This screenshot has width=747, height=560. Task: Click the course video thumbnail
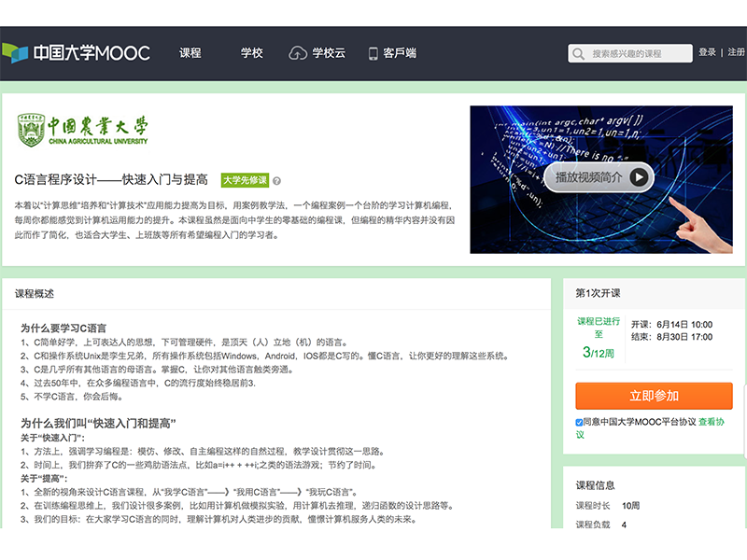pos(601,179)
